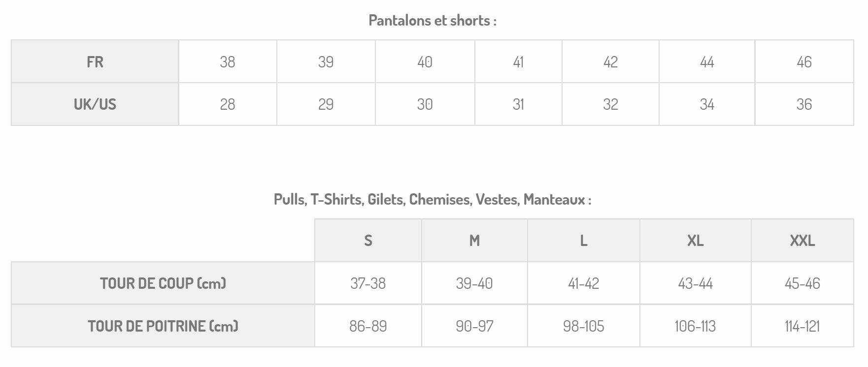Select FR size 40 cell

click(x=425, y=61)
